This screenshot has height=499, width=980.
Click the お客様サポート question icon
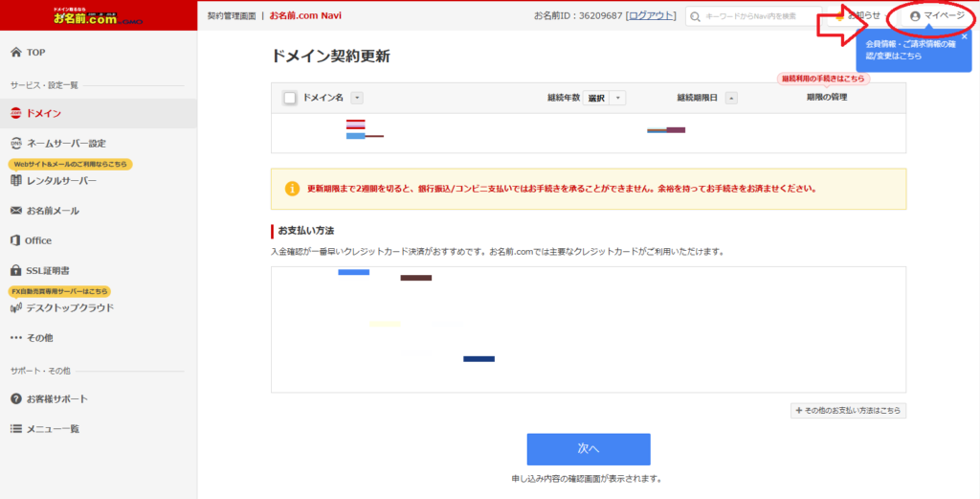16,399
